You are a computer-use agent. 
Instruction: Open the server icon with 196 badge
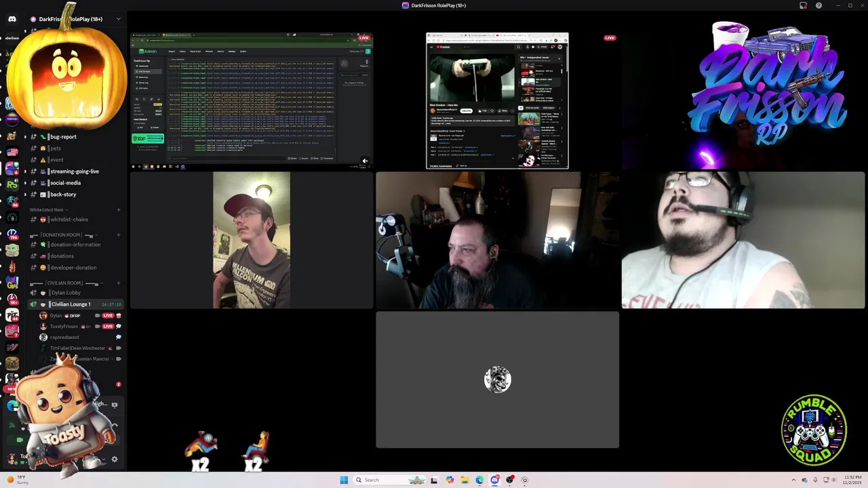[x=12, y=236]
